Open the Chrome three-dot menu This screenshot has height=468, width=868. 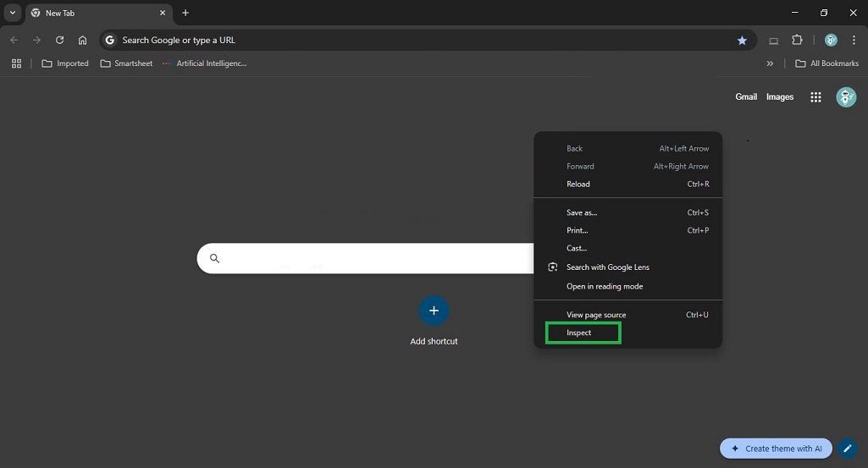point(854,40)
